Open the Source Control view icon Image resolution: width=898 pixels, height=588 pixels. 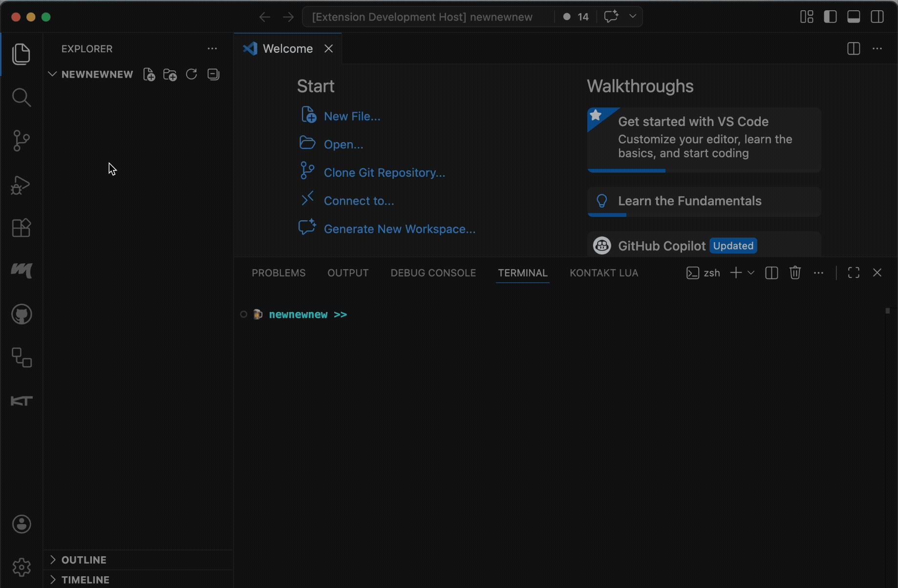[21, 141]
